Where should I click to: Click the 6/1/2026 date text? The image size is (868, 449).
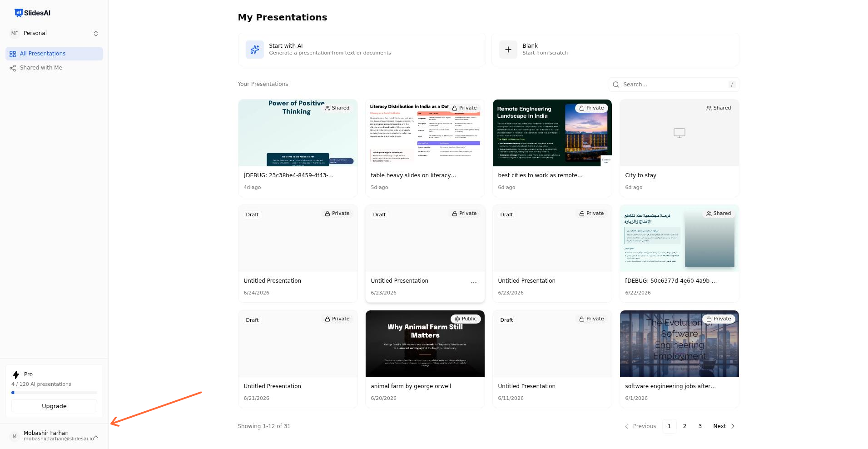(x=636, y=399)
